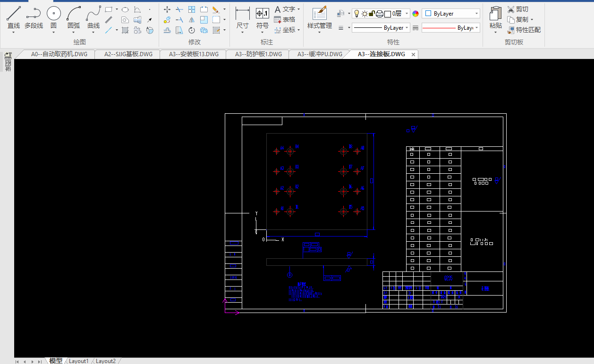Viewport: 594px width, 364px height.
Task: Switch to the Layout1 tab
Action: (79, 361)
